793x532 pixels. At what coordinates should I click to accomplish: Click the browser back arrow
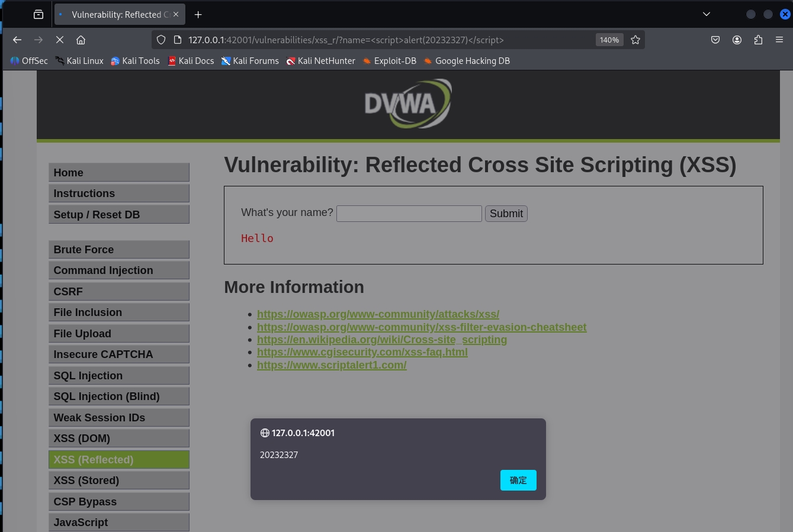point(17,40)
